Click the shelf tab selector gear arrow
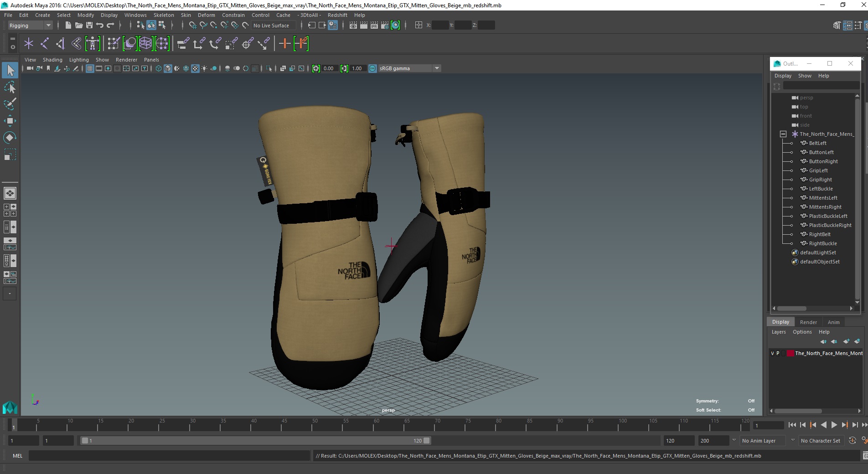 point(13,46)
